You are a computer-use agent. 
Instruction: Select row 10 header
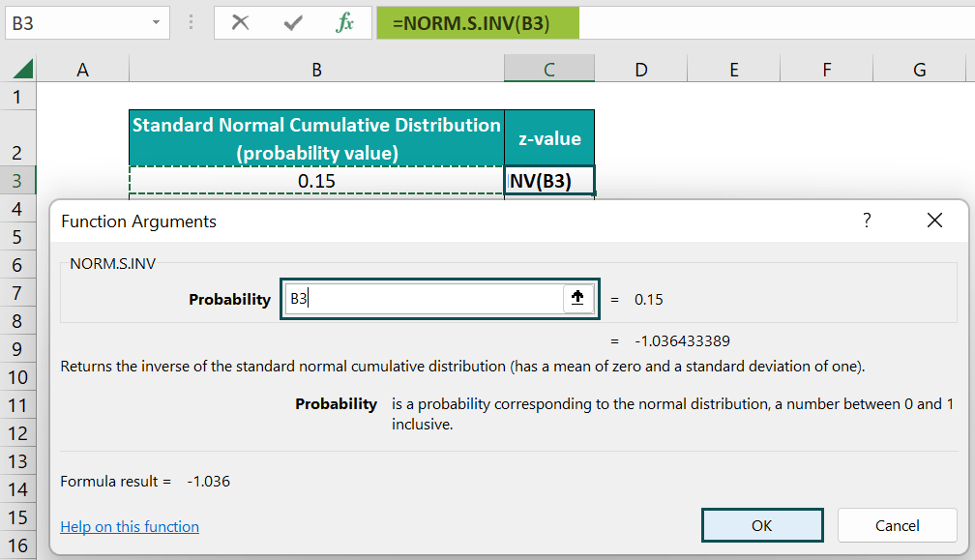pyautogui.click(x=18, y=378)
